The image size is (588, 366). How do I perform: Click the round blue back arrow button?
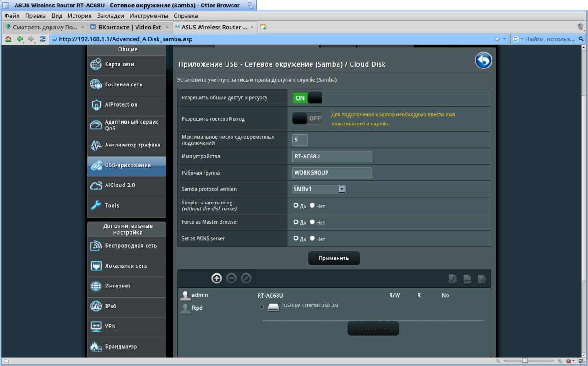point(483,61)
